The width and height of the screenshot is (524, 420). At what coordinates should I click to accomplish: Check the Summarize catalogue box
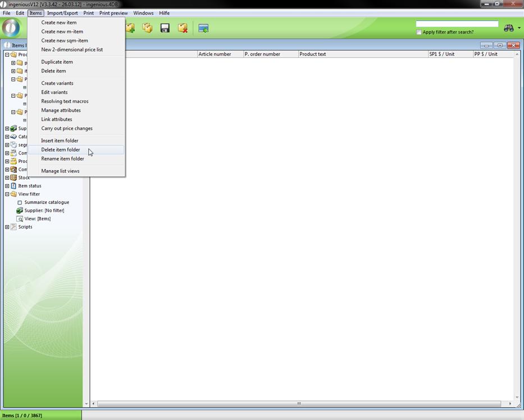point(20,202)
